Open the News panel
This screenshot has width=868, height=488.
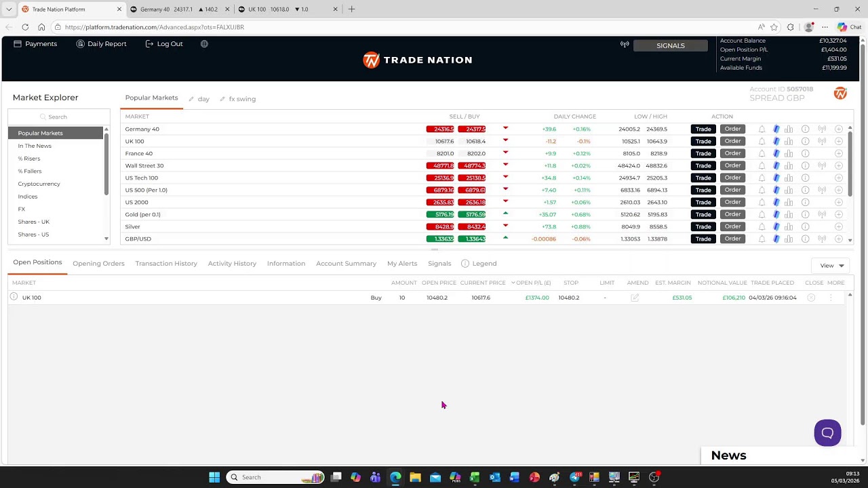[729, 455]
